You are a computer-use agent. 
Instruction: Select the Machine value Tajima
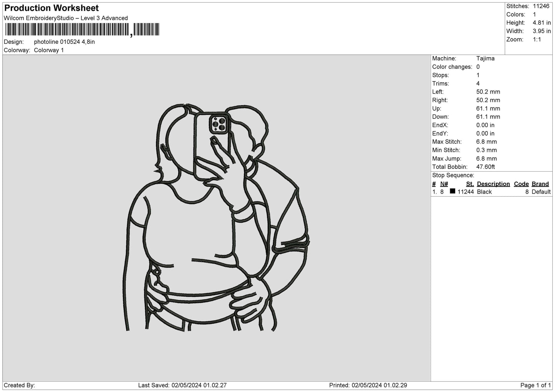point(485,58)
